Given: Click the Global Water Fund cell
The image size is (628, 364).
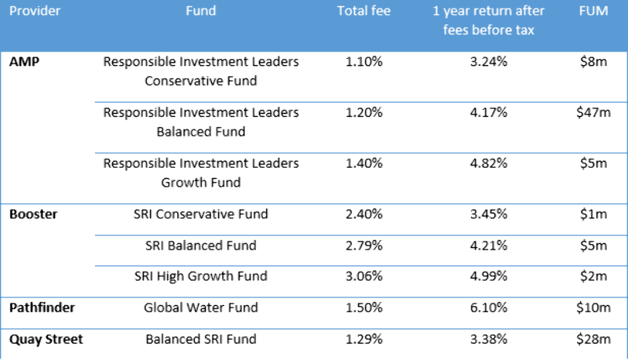Looking at the screenshot, I should [x=201, y=307].
